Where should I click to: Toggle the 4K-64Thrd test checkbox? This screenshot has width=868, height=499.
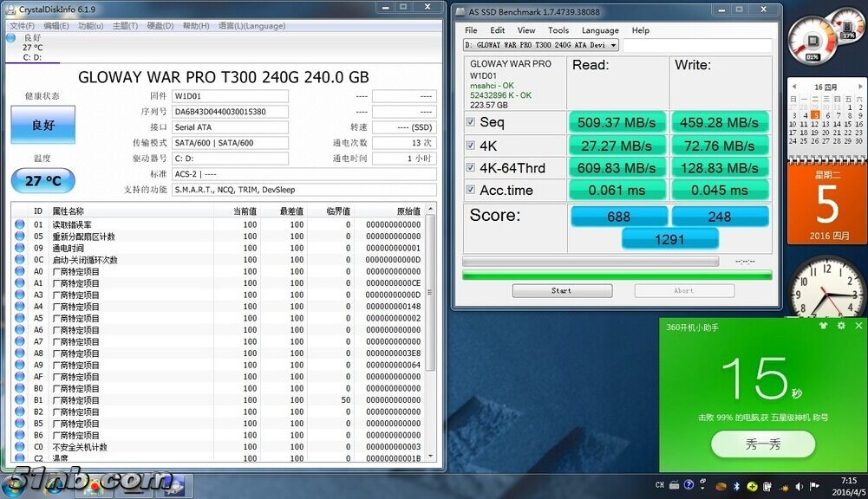click(x=471, y=168)
